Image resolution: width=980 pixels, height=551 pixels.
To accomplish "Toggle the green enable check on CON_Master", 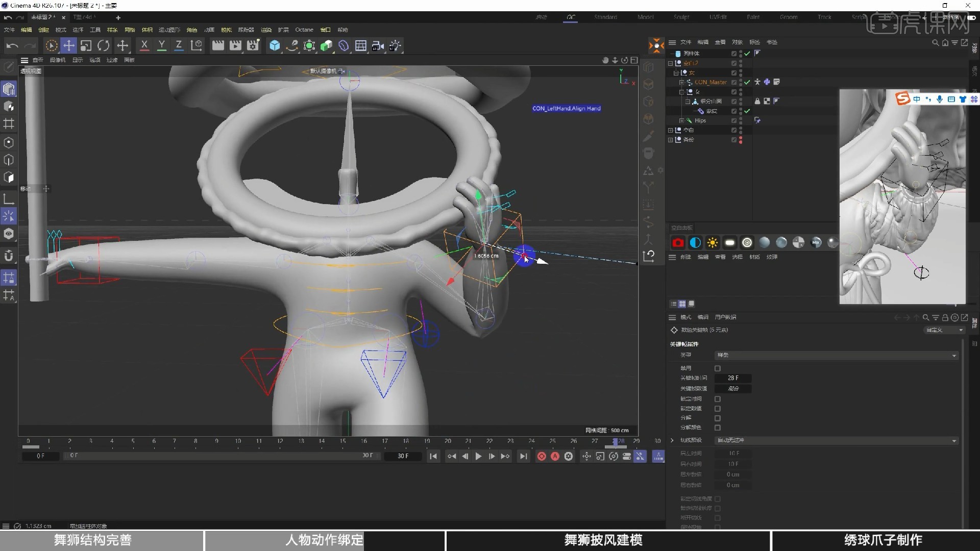I will (x=747, y=82).
